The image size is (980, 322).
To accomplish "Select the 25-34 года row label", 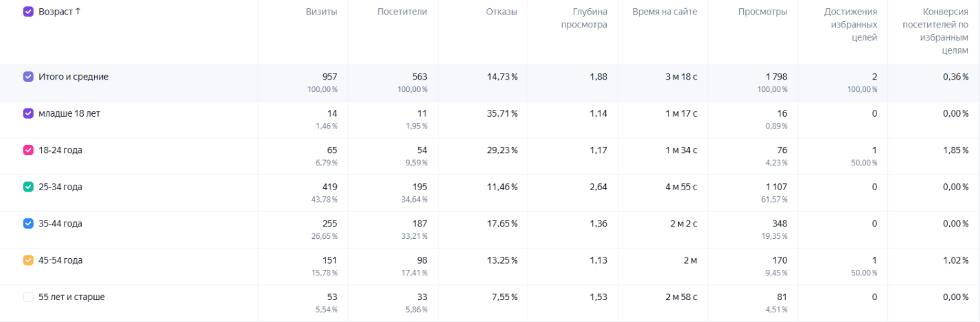I will pyautogui.click(x=60, y=187).
